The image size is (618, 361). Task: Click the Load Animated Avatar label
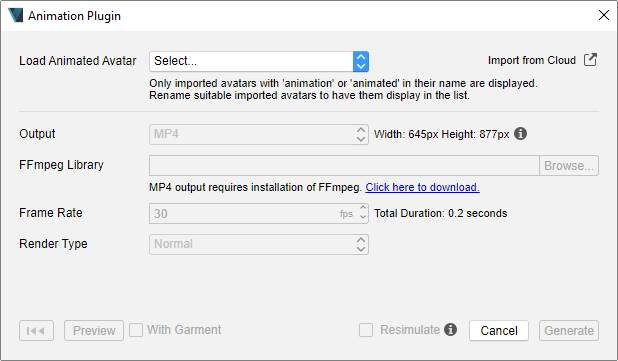[x=78, y=61]
